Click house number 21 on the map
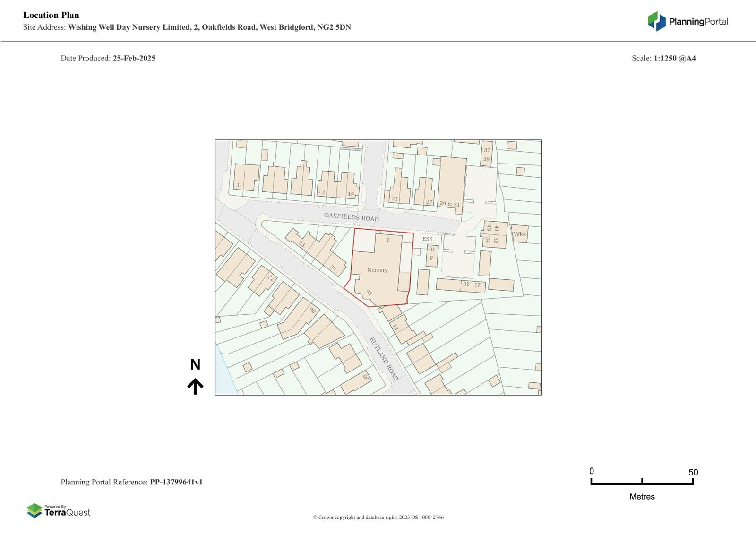756x535 pixels. pos(395,199)
